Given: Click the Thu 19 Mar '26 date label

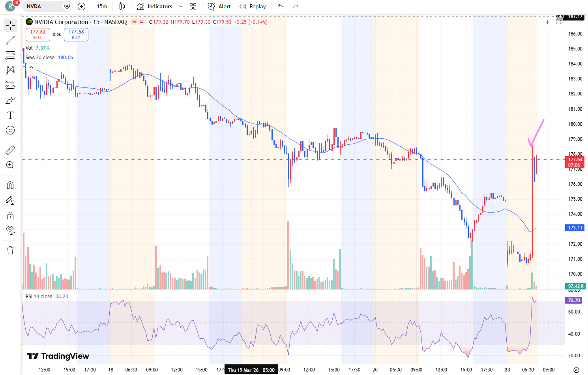Looking at the screenshot, I should (251, 370).
